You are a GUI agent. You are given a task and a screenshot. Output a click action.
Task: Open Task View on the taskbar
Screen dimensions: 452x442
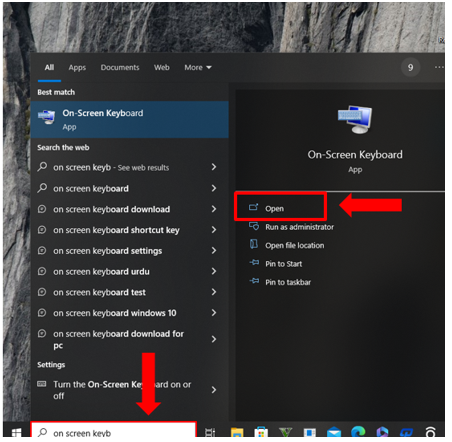[210, 433]
